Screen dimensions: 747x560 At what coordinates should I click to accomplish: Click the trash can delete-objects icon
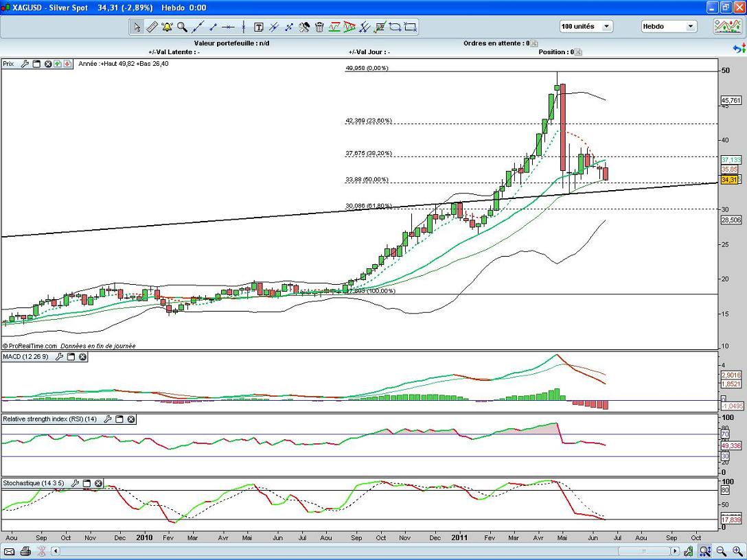pos(319,27)
